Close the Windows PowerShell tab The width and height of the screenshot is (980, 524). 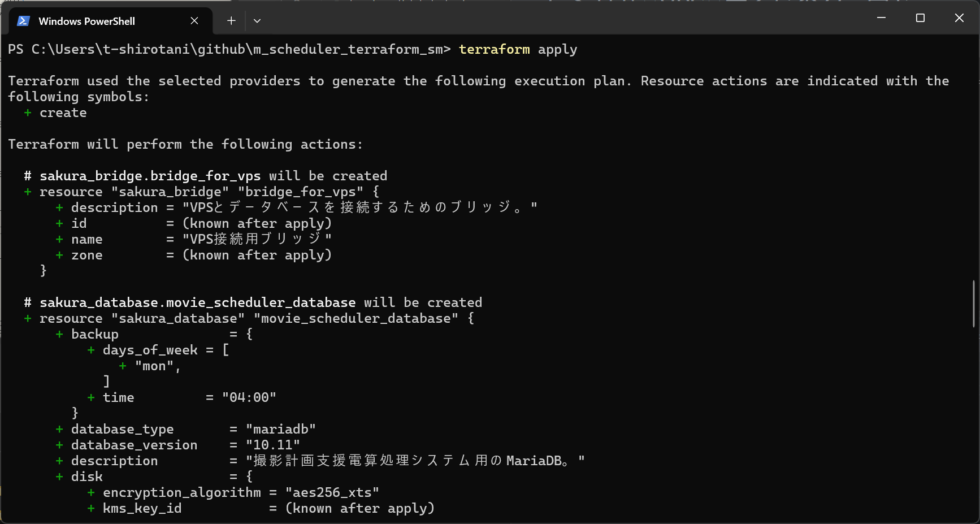[x=194, y=21]
